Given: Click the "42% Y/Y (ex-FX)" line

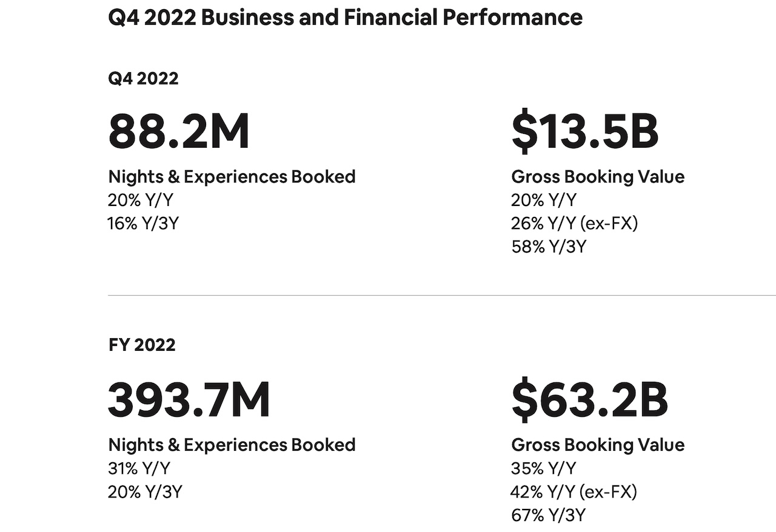Looking at the screenshot, I should [x=574, y=491].
